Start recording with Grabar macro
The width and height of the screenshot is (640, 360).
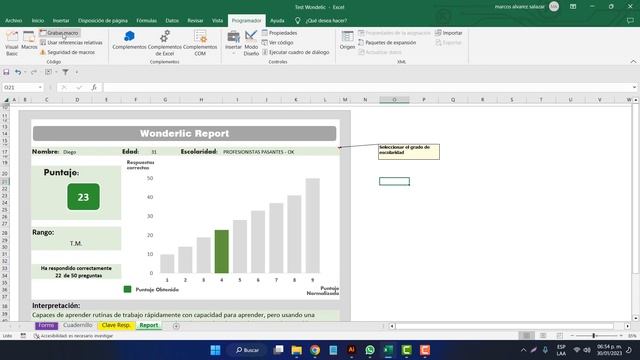[x=60, y=33]
